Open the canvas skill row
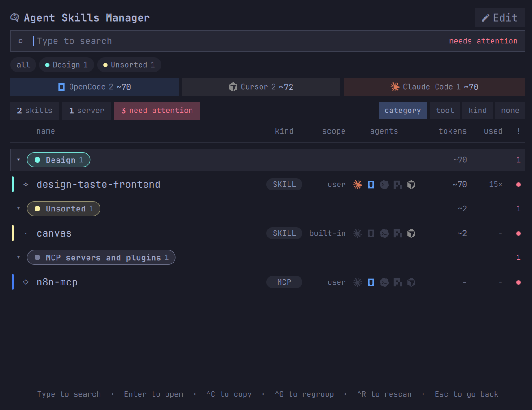Image resolution: width=532 pixels, height=410 pixels. 268,233
